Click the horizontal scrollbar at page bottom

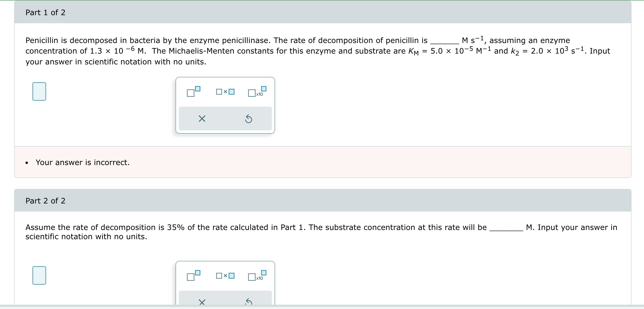[322, 307]
